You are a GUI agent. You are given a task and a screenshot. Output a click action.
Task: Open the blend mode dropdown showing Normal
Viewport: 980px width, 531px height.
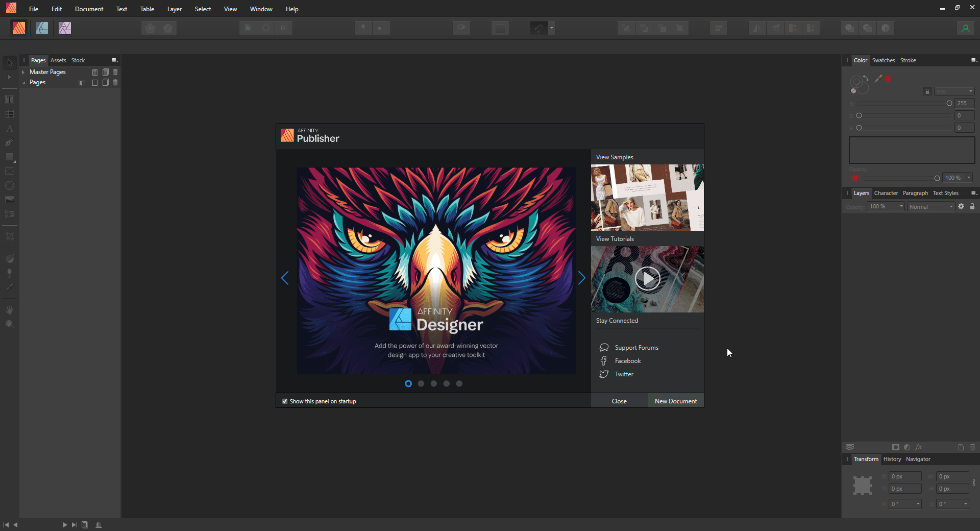930,206
